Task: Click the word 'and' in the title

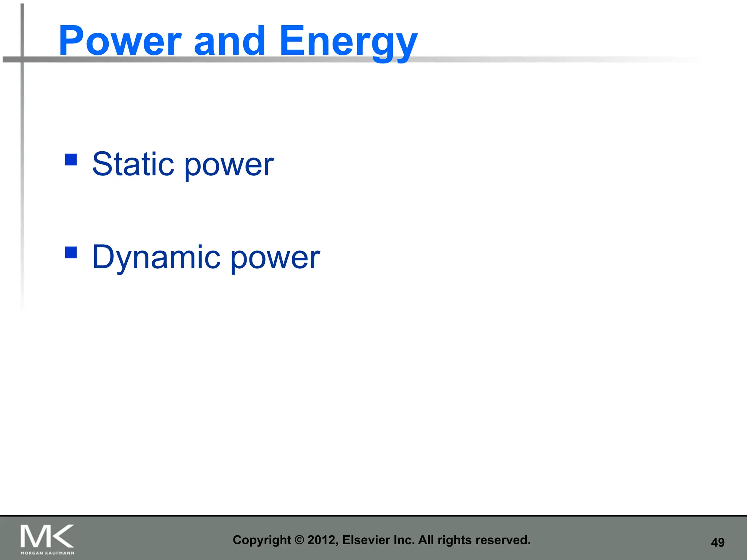Action: [229, 41]
